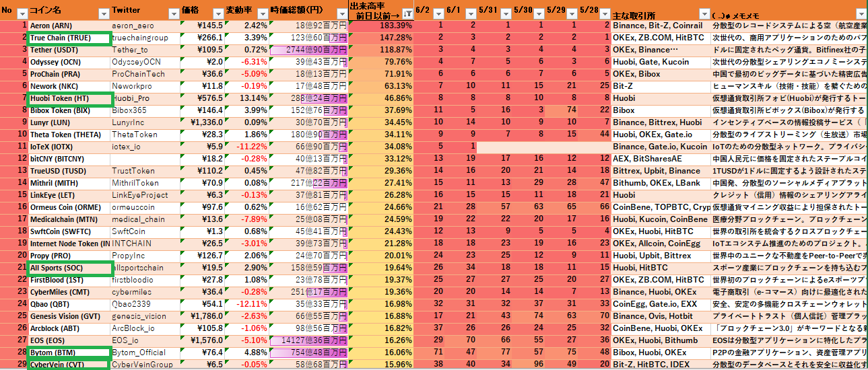Open the 5/31 column filter arrow
Screen dimensions: 868x370
504,13
